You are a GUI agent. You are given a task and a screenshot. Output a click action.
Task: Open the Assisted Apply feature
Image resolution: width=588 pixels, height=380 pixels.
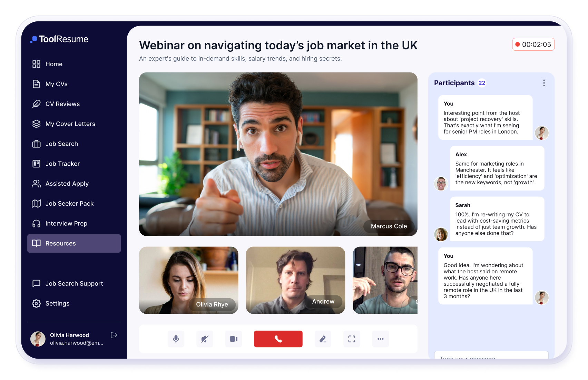(67, 184)
